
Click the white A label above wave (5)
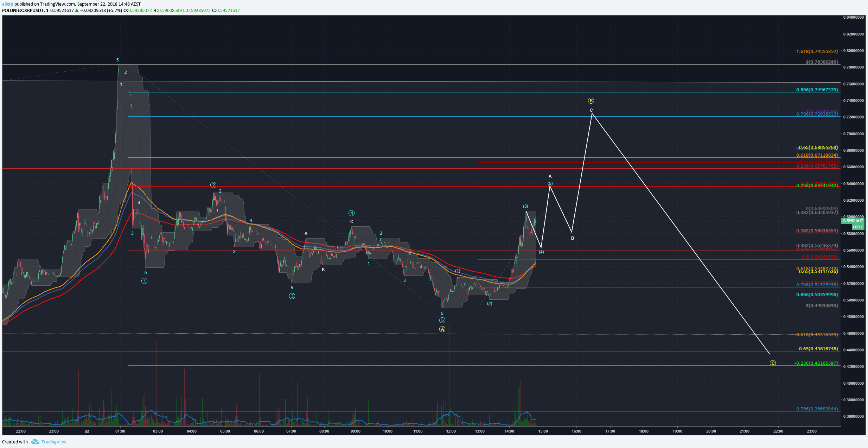pos(550,176)
